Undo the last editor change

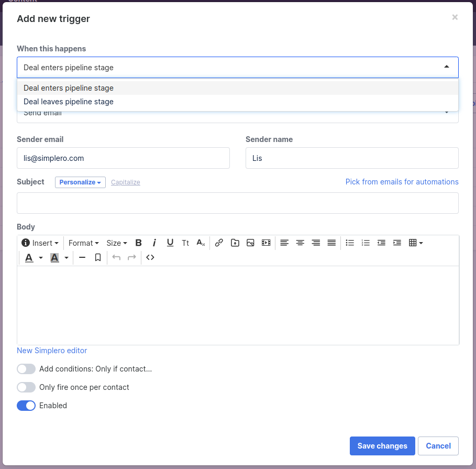[116, 258]
